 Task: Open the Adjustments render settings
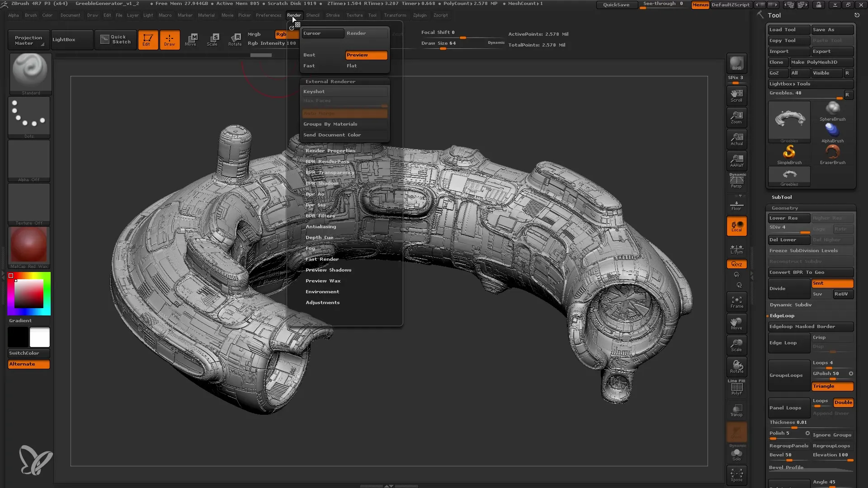(x=322, y=302)
